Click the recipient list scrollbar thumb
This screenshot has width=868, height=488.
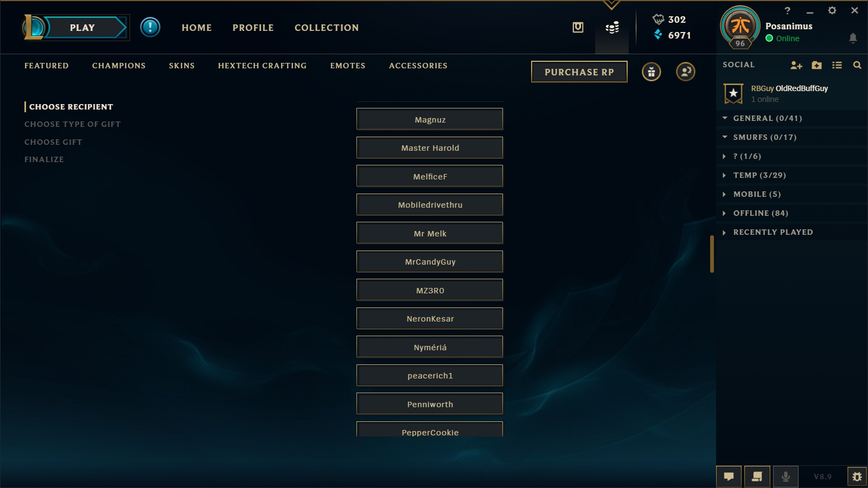pyautogui.click(x=712, y=254)
